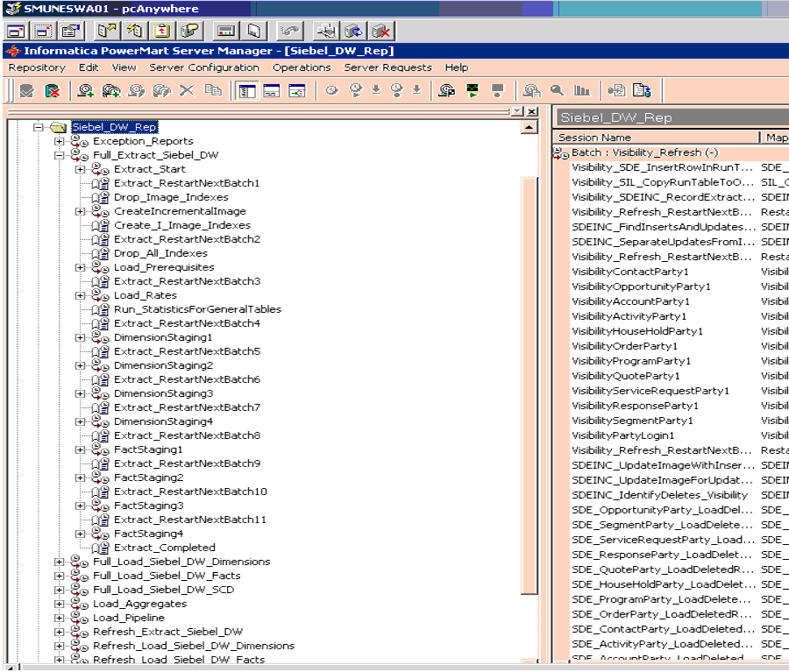
Task: Click the magnifying glass find icon
Action: pyautogui.click(x=557, y=90)
